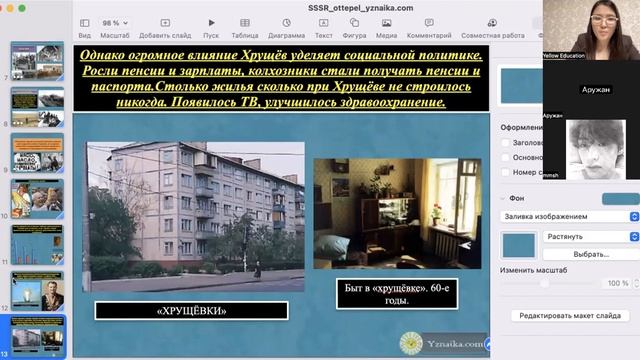This screenshot has width=640, height=360.
Task: Open Совместная работа collaboration
Action: [x=492, y=23]
